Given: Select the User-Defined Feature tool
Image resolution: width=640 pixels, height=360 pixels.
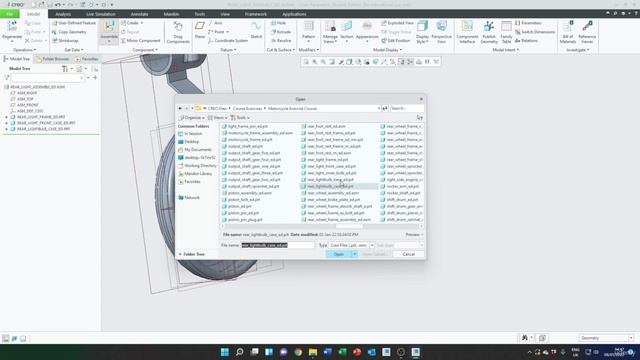Looking at the screenshot, I should (x=74, y=23).
